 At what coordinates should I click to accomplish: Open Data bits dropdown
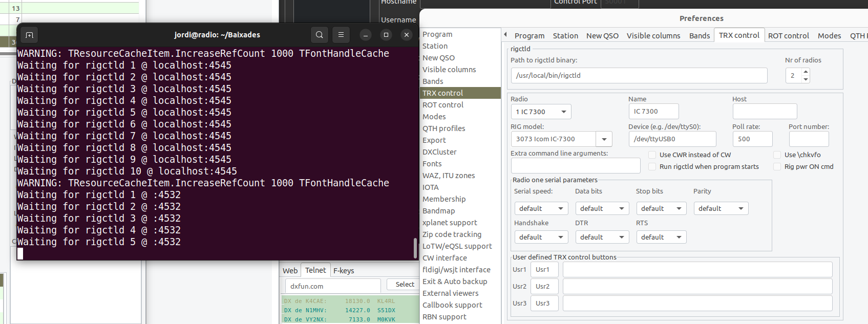coord(602,208)
